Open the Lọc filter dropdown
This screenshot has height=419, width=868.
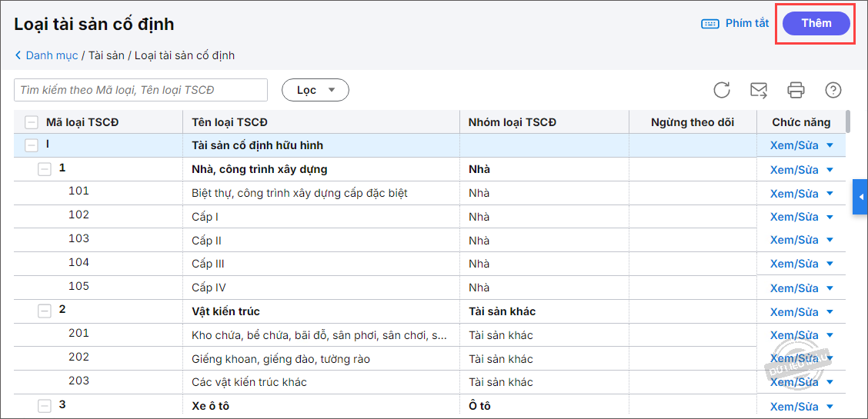click(x=315, y=90)
